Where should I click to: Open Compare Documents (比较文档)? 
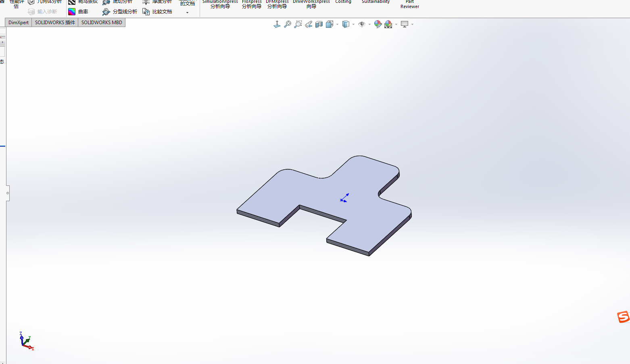[x=157, y=12]
